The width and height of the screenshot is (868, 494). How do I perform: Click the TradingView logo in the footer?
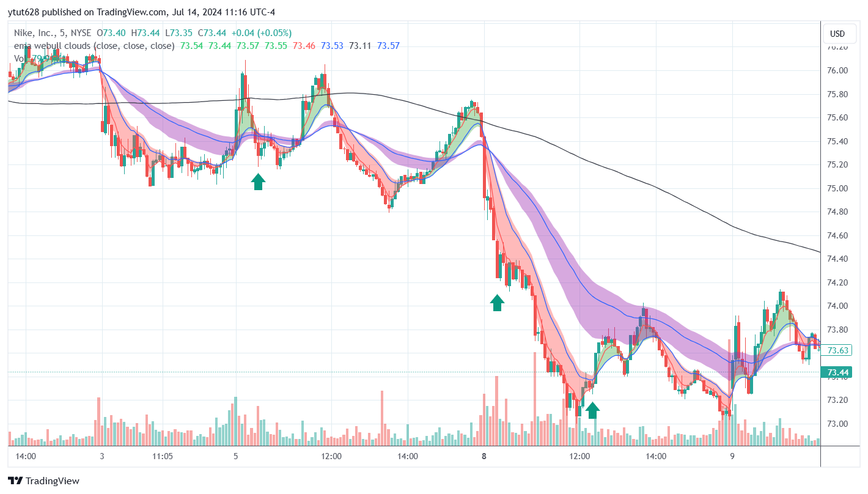pos(43,481)
